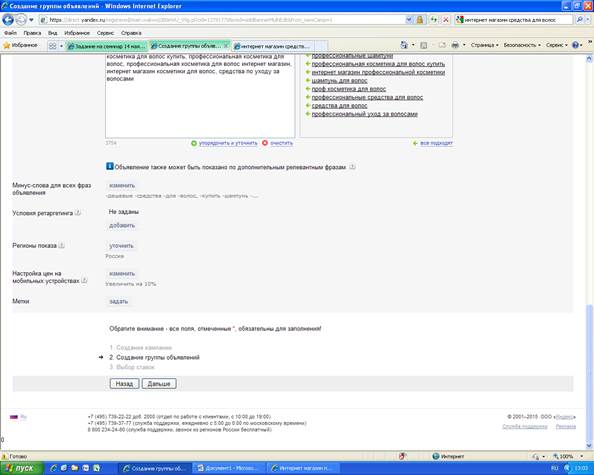
Task: Click RU language indicator in tray
Action: (554, 469)
